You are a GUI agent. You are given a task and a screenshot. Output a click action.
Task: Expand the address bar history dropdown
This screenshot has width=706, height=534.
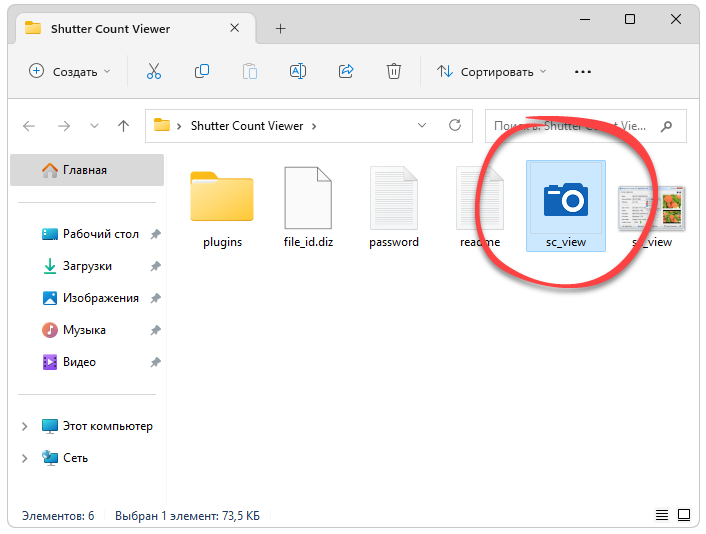422,125
